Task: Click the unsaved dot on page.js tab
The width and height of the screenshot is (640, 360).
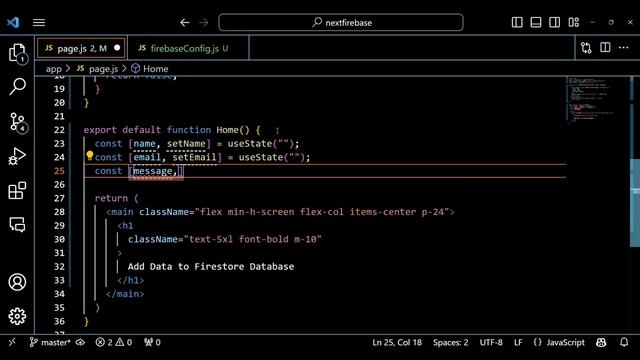Action: tap(117, 48)
